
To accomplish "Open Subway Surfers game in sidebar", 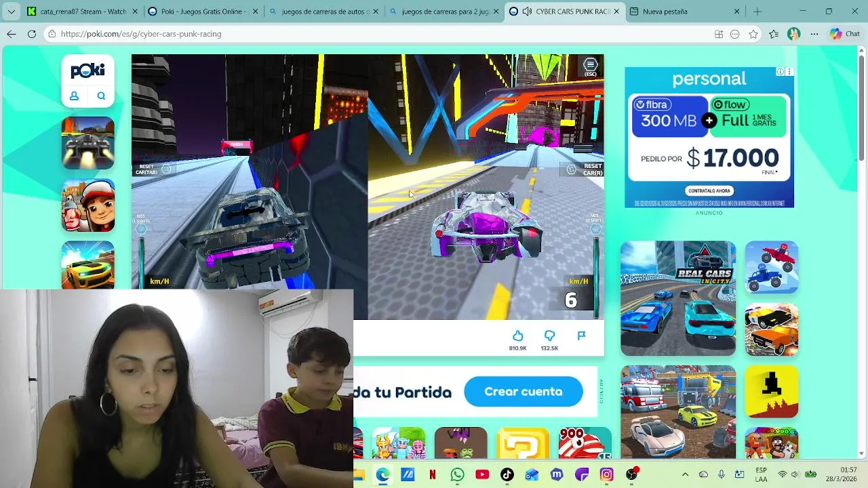I will [x=88, y=205].
